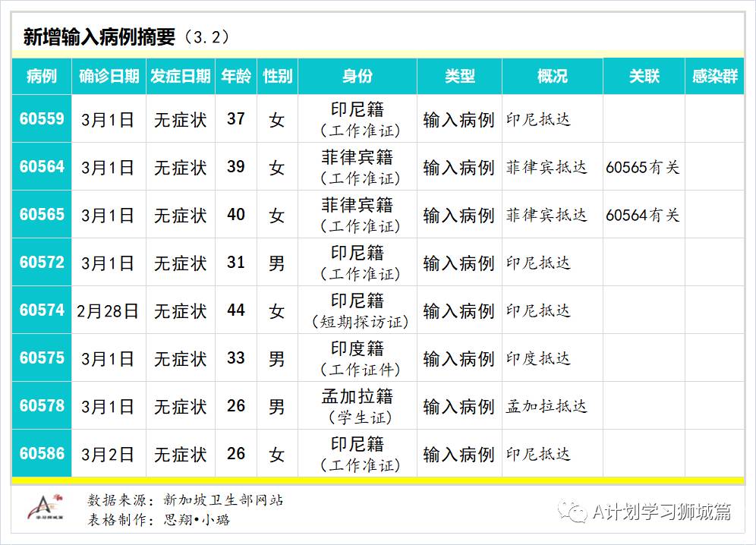Select case number 60572
The image size is (756, 545).
(x=41, y=263)
